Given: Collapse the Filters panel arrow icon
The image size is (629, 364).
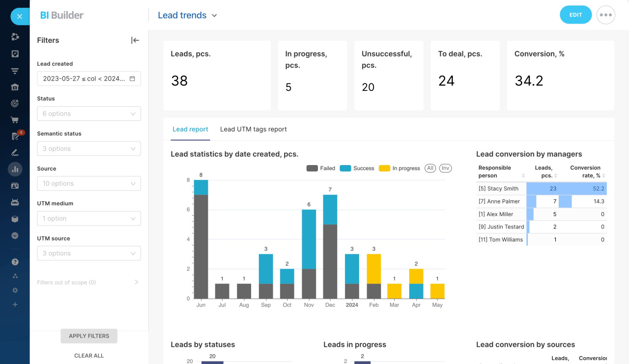Looking at the screenshot, I should click(135, 40).
